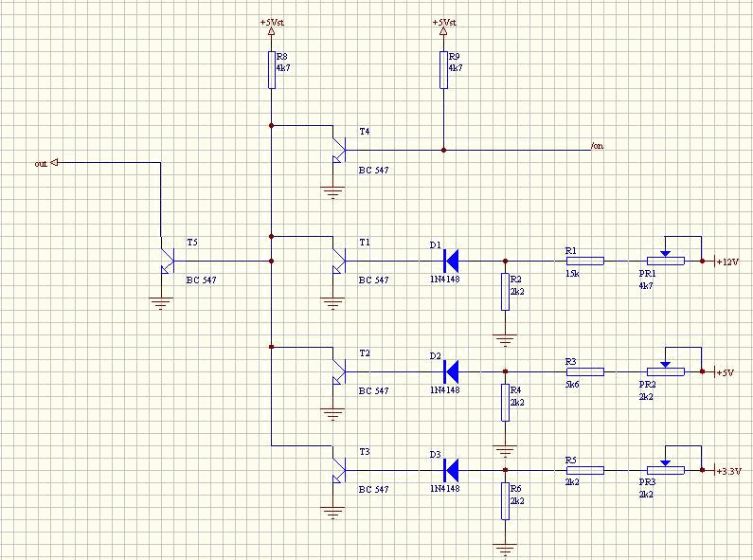Click BC 547 label under T4
The image size is (753, 560).
[x=373, y=170]
